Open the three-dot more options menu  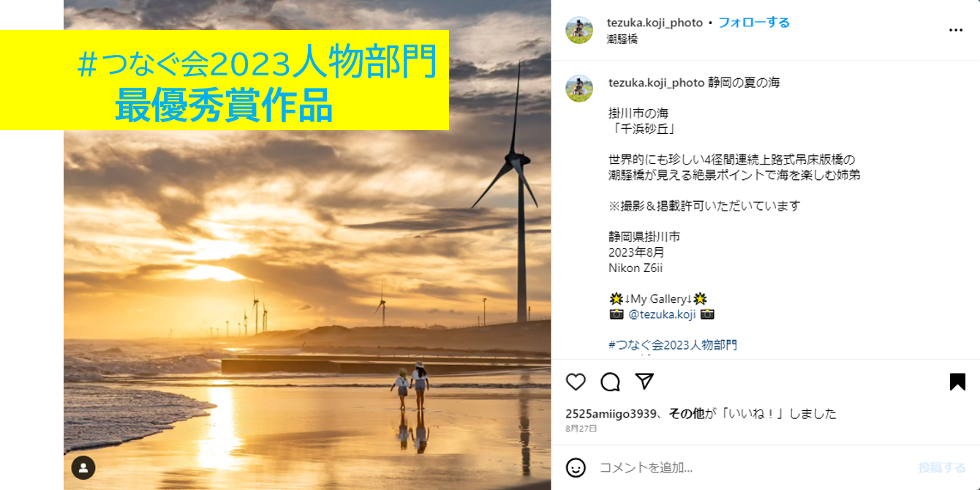(956, 30)
